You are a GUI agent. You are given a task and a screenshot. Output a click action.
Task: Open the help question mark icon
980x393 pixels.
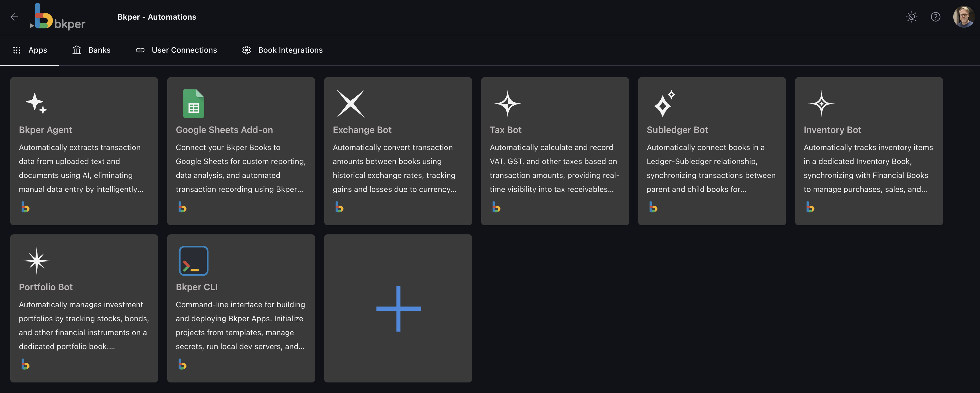tap(935, 17)
